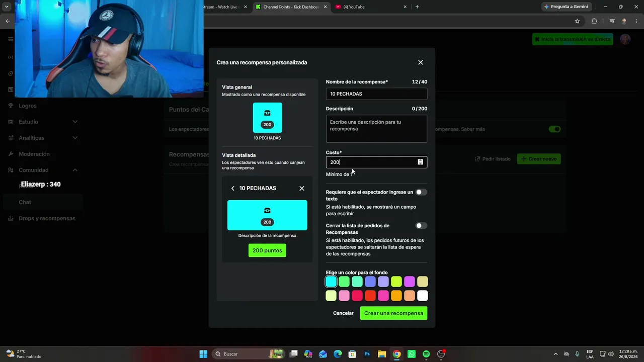Pick the green background color swatch
This screenshot has height=362, width=644.
click(x=344, y=282)
